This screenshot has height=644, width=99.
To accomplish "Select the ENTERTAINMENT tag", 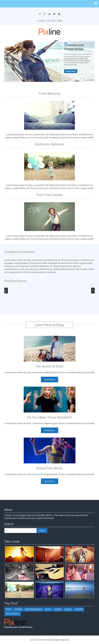I will point(33,609).
